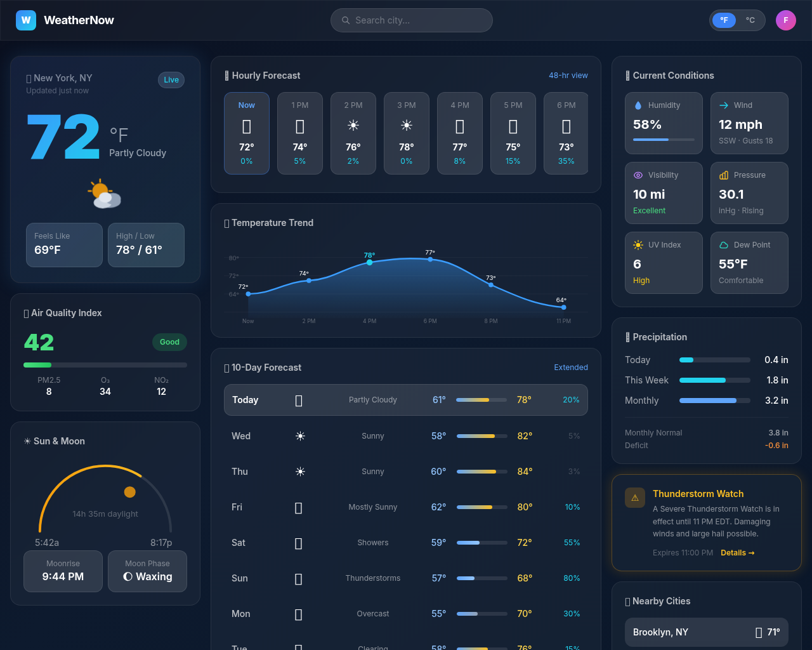Switch units to °C
This screenshot has height=650, width=812.
tap(750, 20)
